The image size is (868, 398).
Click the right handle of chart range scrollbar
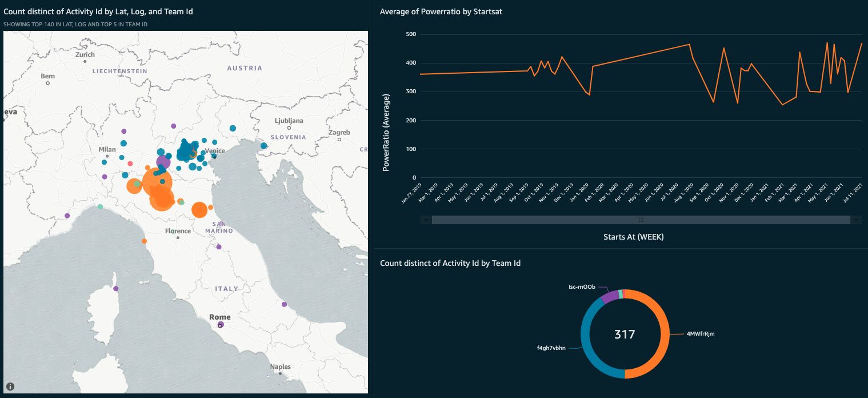tap(856, 220)
